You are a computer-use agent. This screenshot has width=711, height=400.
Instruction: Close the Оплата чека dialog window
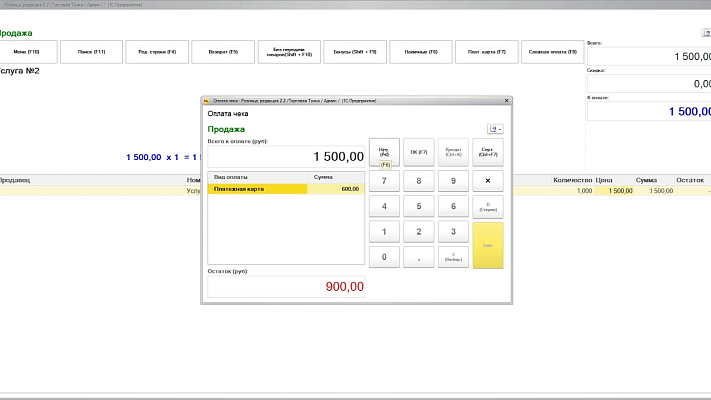click(x=505, y=101)
